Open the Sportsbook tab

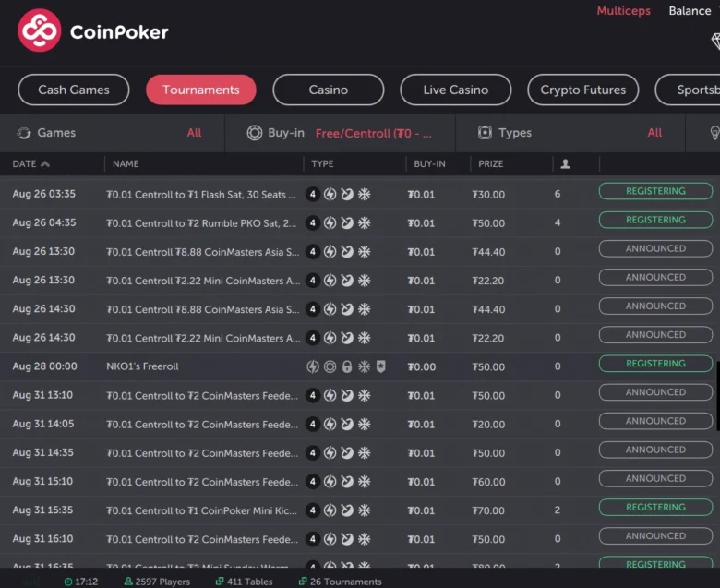click(x=688, y=90)
